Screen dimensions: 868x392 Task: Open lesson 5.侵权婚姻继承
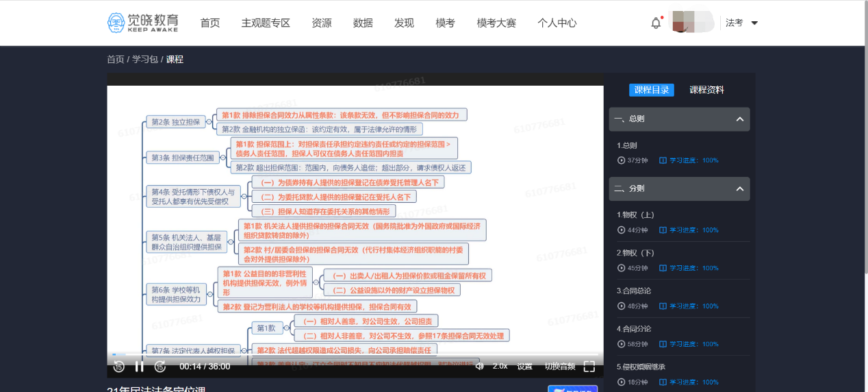pos(641,367)
